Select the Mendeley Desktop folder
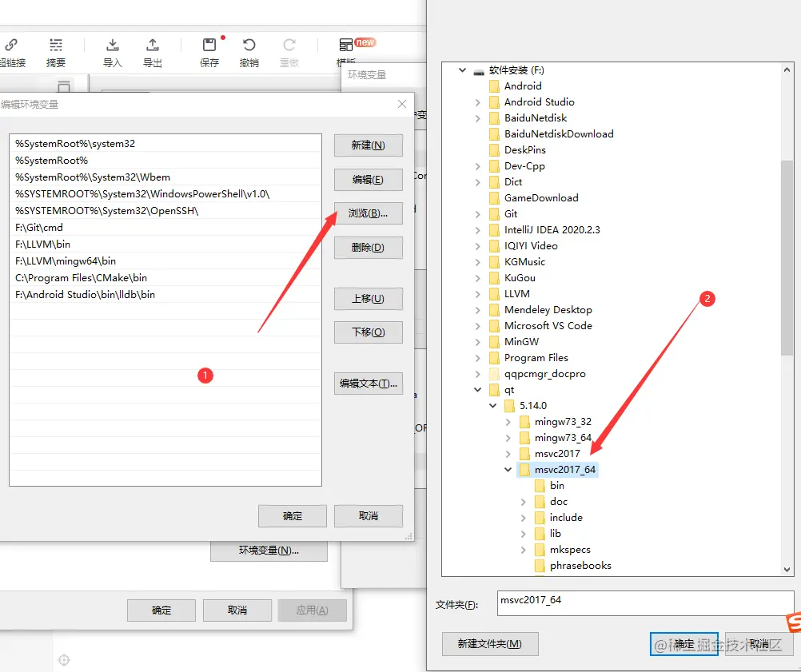This screenshot has width=801, height=672. click(x=548, y=310)
